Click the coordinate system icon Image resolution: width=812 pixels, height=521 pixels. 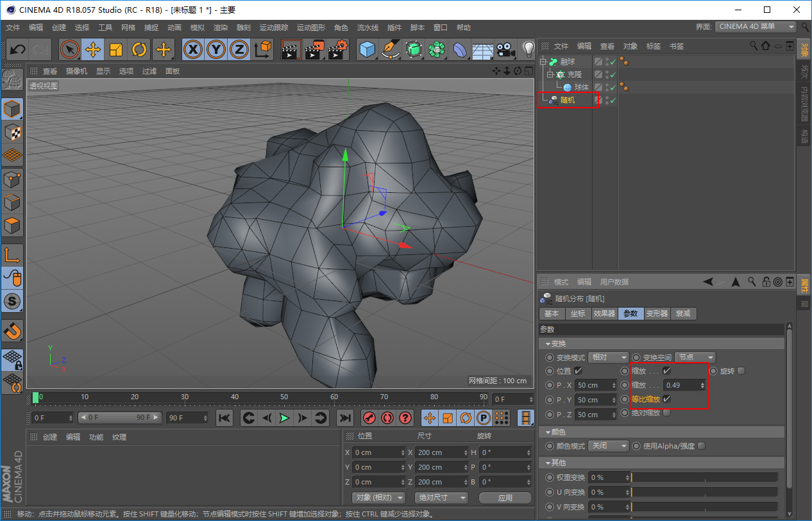click(x=262, y=49)
